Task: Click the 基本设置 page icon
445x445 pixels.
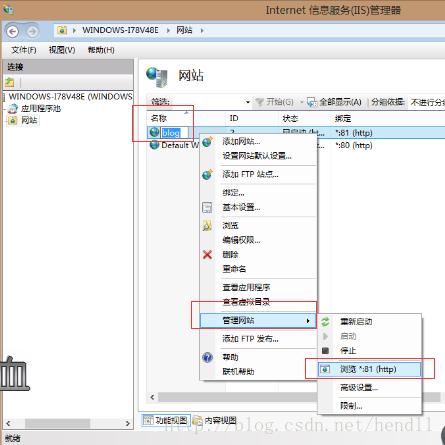Action: [207, 207]
